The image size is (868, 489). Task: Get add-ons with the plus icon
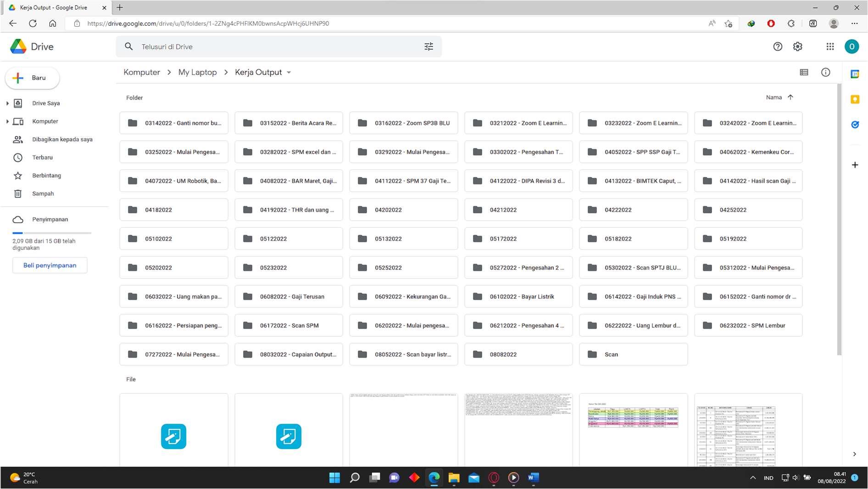855,165
